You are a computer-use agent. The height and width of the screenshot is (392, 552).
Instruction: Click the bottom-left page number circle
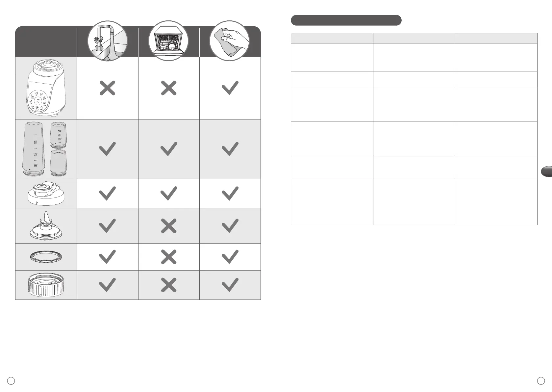coord(11,381)
